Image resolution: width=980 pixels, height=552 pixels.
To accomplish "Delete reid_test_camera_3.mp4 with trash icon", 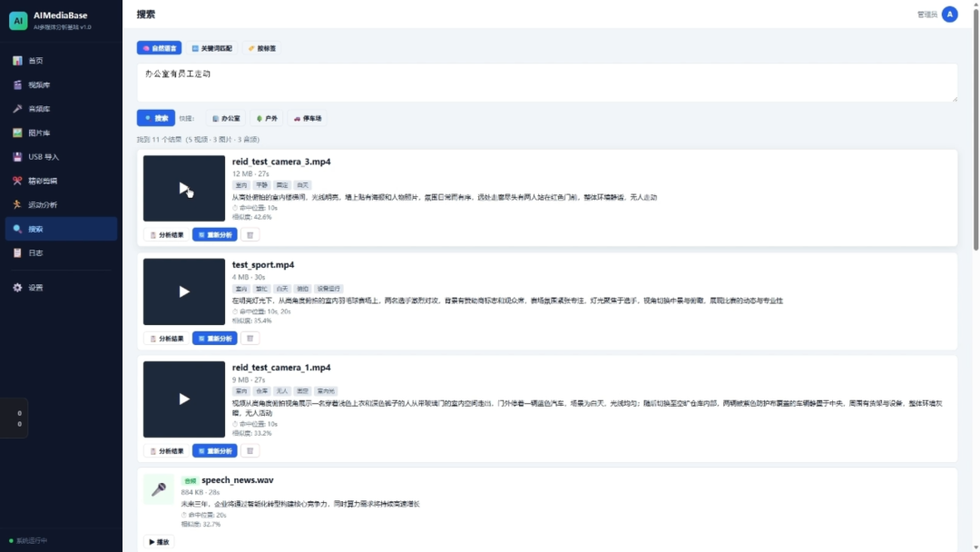I will (250, 235).
